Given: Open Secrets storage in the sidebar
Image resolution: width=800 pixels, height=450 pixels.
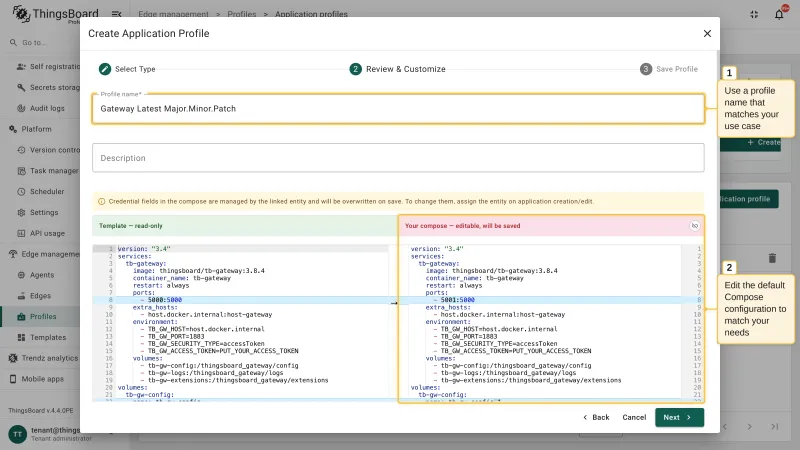Looking at the screenshot, I should 49,87.
